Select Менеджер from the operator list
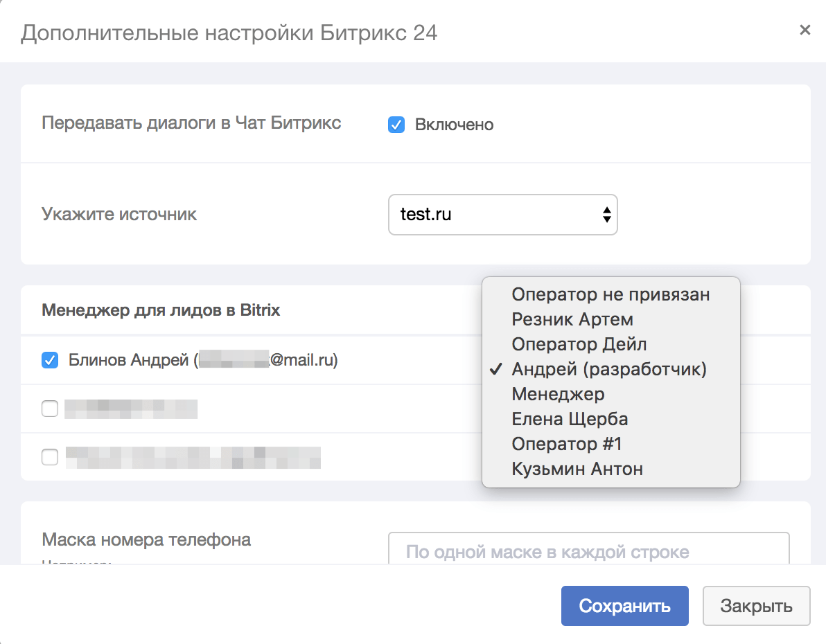The image size is (826, 644). (610, 394)
